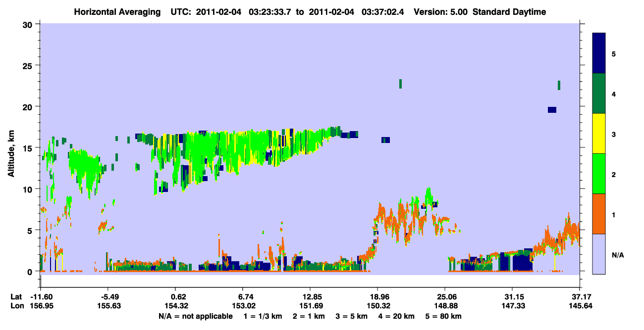The image size is (644, 330).
Task: Click the orange level 1 colorbar segment
Action: [x=599, y=214]
